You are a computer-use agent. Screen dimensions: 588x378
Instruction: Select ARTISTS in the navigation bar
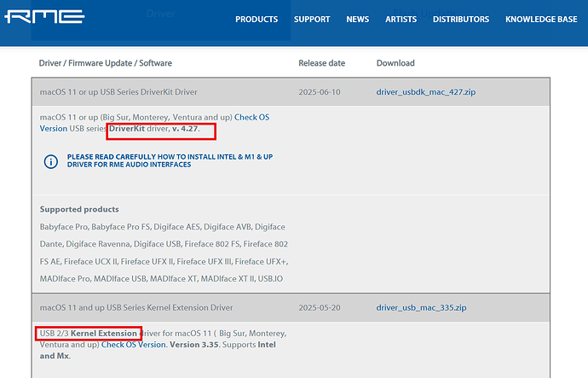coord(401,20)
